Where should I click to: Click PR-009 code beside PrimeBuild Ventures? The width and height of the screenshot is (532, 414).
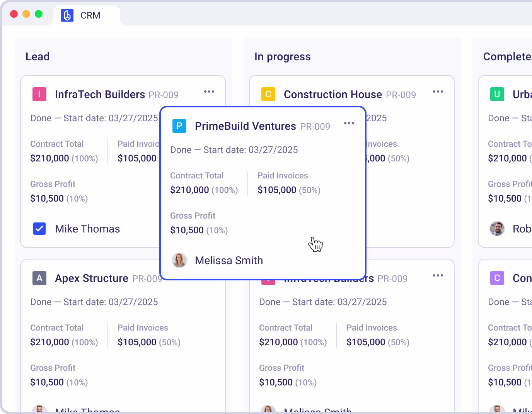(x=315, y=127)
